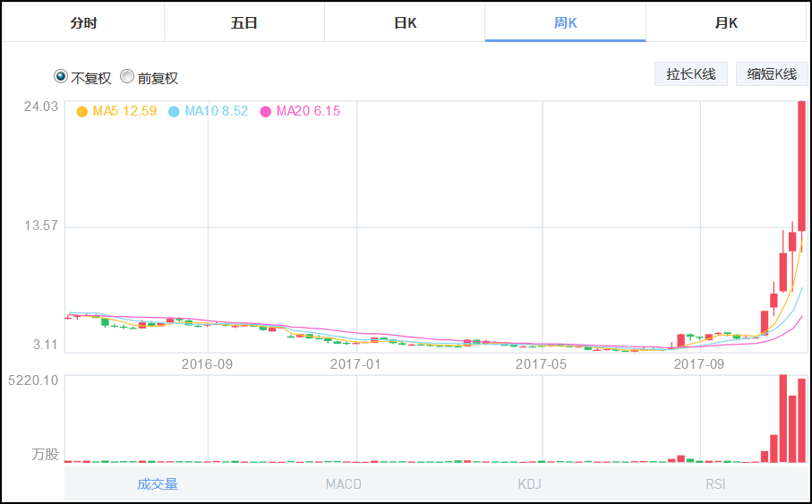The image size is (812, 504).
Task: Click the 13.57 price axis label
Action: click(41, 226)
